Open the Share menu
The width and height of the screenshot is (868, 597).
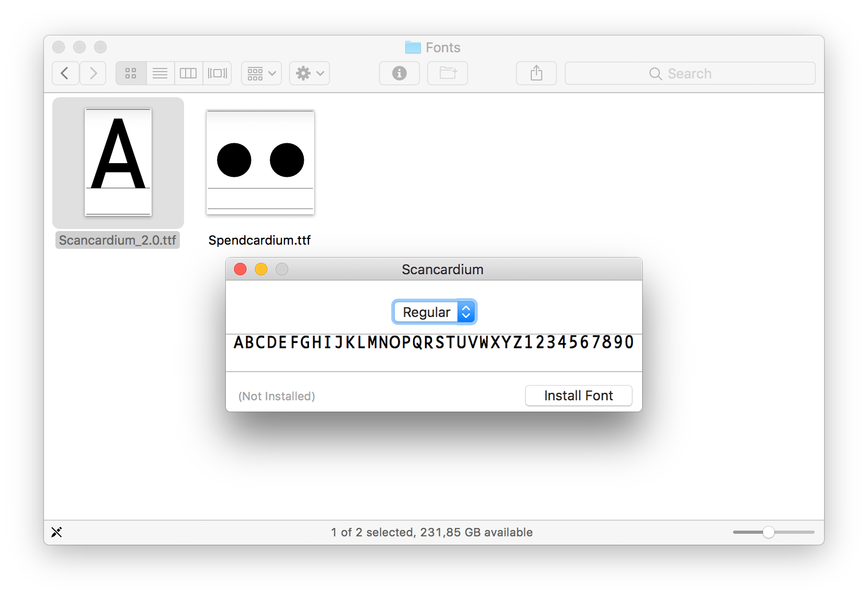pos(536,73)
